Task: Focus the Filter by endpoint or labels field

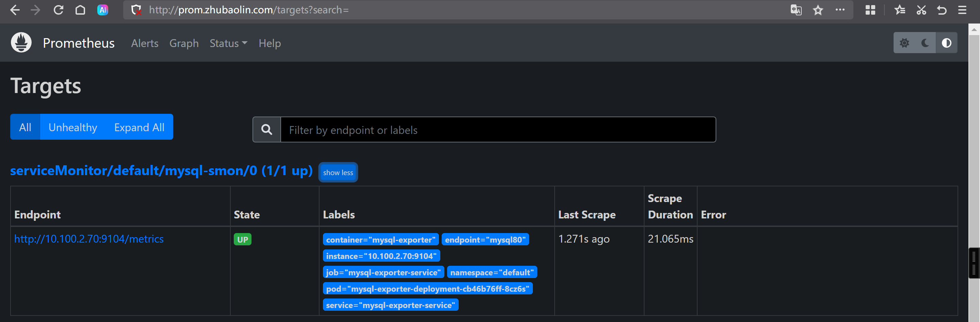Action: coord(498,129)
